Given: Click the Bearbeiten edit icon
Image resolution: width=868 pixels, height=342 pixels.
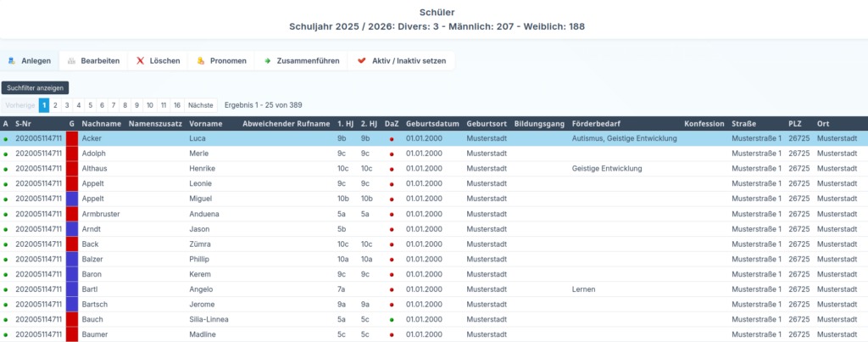Looking at the screenshot, I should (72, 61).
